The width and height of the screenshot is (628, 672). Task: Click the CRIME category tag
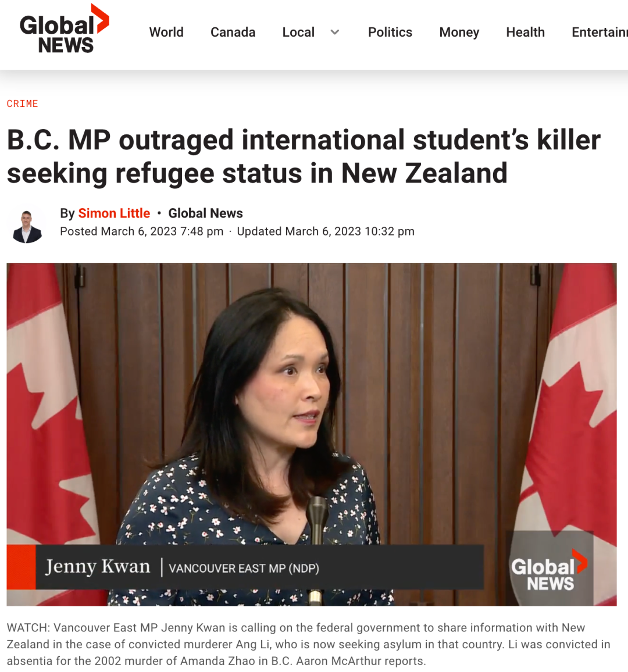pos(22,103)
